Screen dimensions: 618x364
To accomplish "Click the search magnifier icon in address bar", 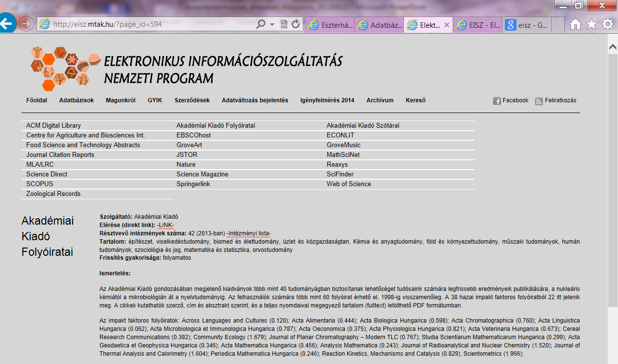I will click(x=261, y=24).
